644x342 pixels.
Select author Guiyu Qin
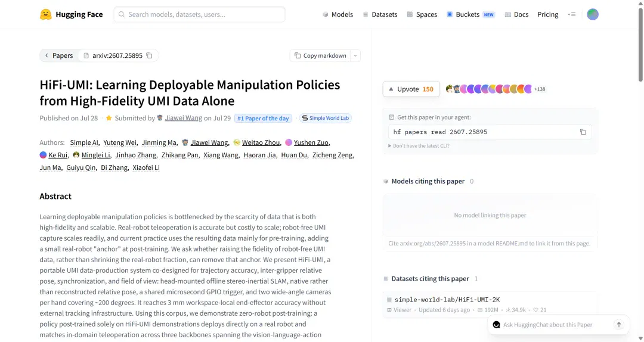pos(81,167)
